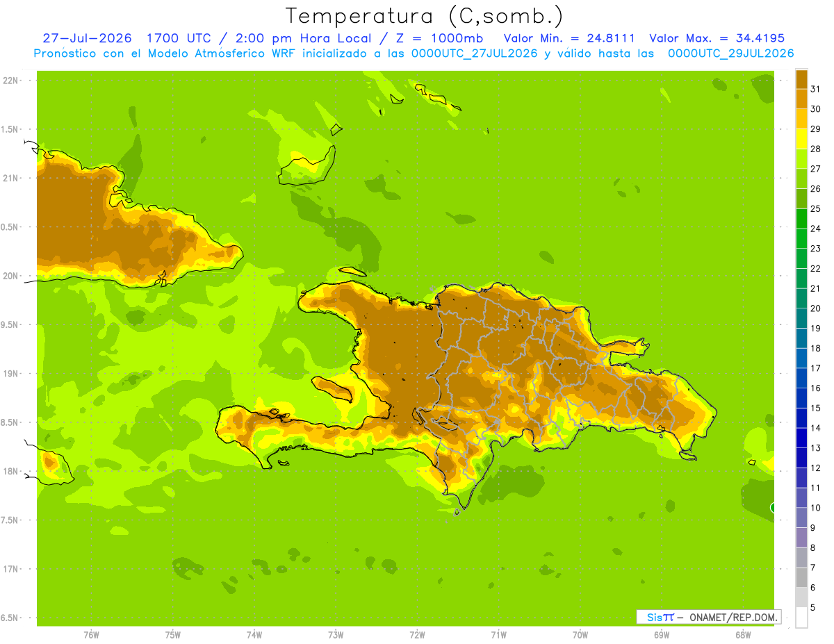Image resolution: width=834 pixels, height=644 pixels.
Task: Click the '19N' latitude label
Action: (10, 374)
